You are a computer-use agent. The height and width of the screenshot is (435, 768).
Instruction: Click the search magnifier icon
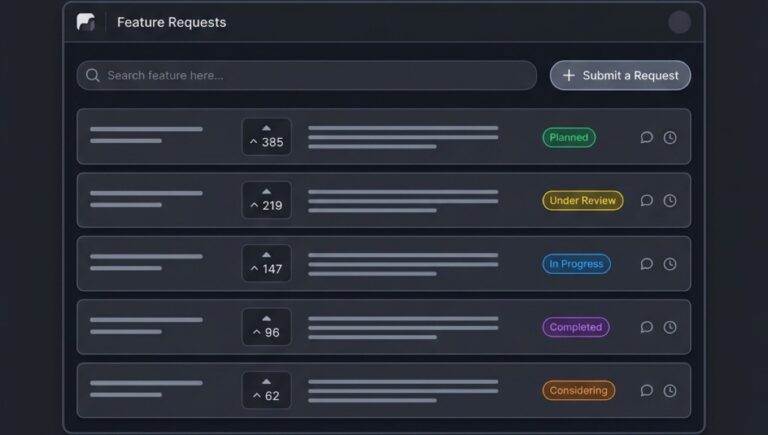point(93,75)
